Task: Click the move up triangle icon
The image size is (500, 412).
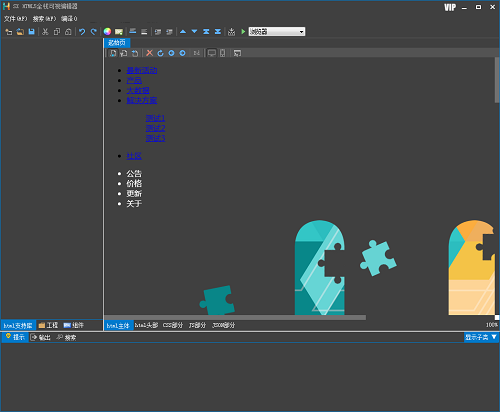Action: [183, 32]
